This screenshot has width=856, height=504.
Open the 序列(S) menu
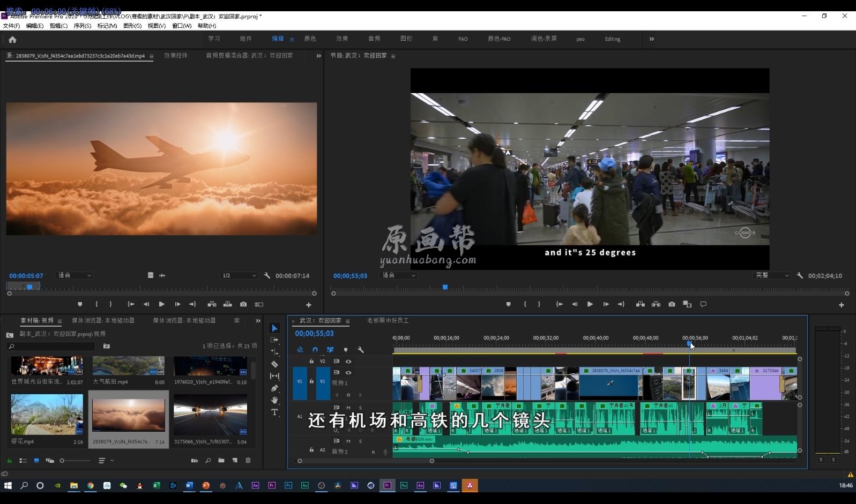point(82,26)
